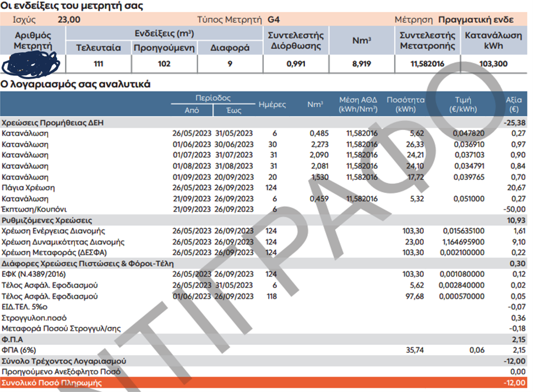Click the 'ΕΦΚ (Ν.4389/2016)' row label

(x=33, y=274)
